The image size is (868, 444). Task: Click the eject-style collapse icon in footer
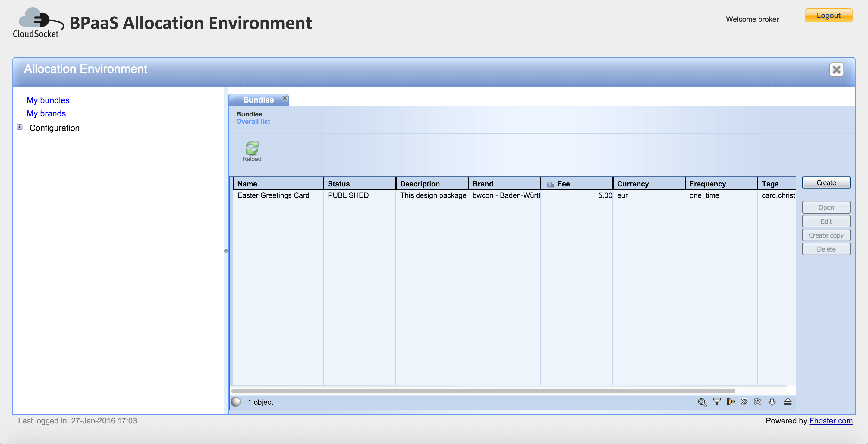point(788,401)
